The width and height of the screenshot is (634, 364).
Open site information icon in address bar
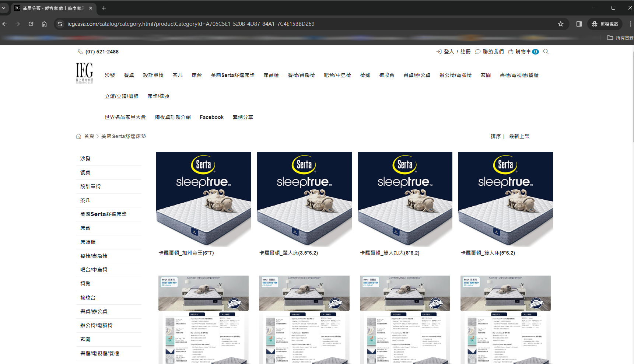point(60,24)
